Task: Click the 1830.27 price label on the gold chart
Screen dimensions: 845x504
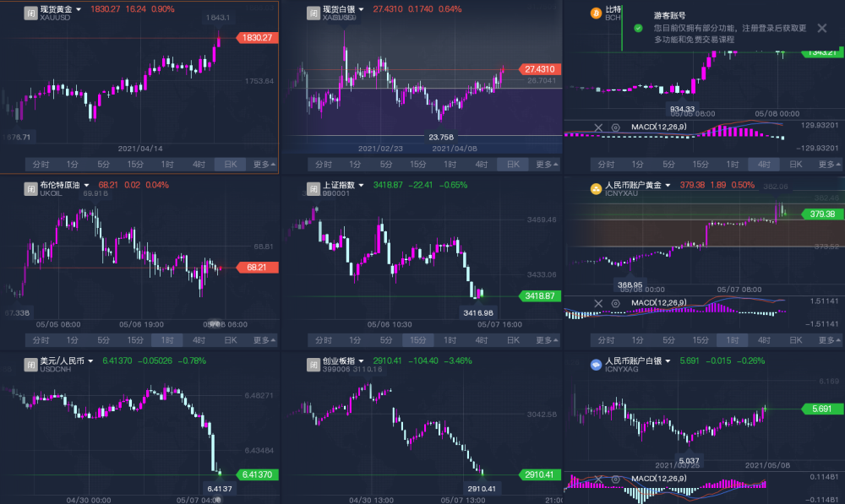Action: point(258,38)
